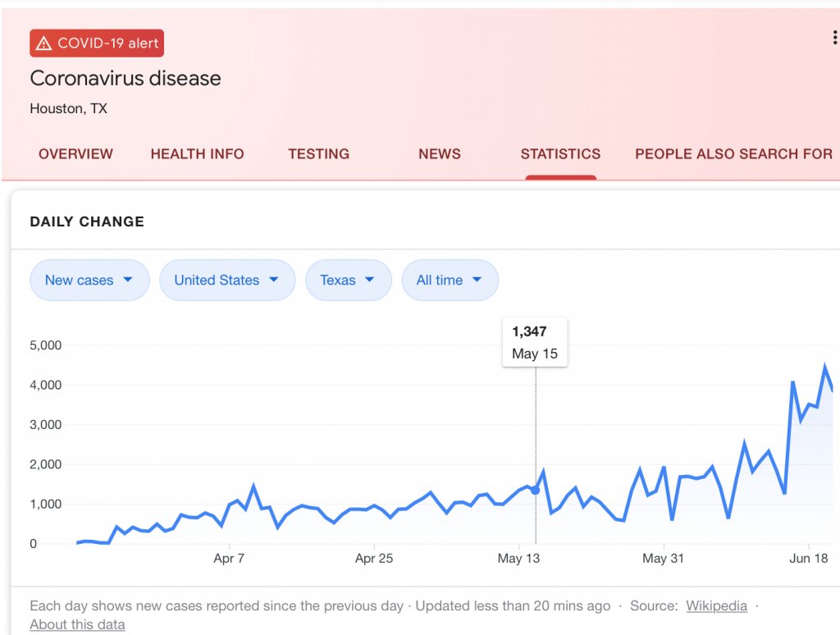Click the Coronavirus disease title

(126, 79)
